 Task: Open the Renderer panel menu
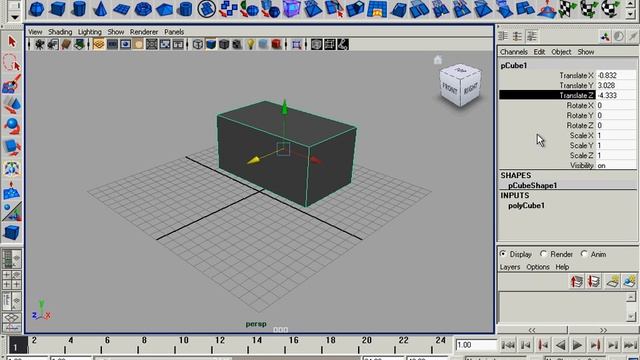(144, 32)
